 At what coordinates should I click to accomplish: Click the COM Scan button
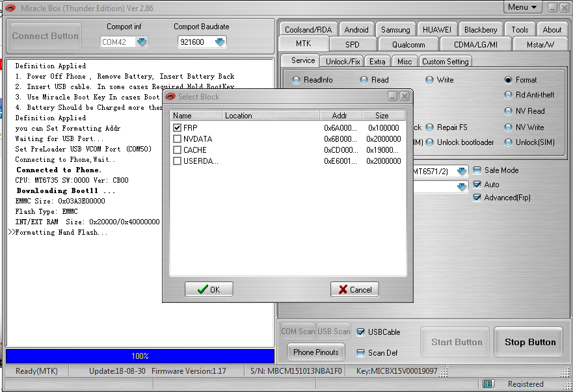pyautogui.click(x=298, y=332)
